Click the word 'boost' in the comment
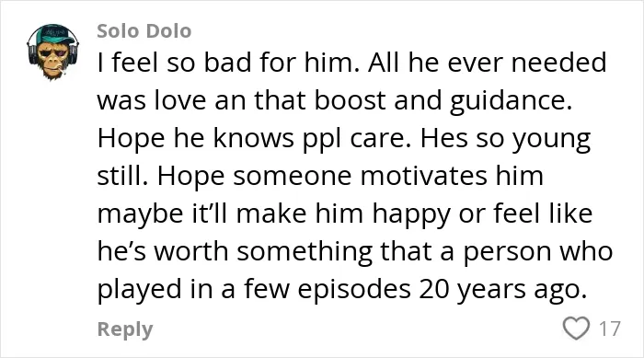 [351, 100]
